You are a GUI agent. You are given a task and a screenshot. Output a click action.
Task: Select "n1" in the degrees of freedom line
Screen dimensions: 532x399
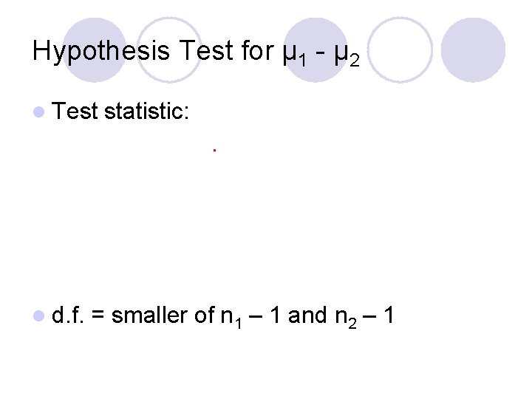coord(229,318)
